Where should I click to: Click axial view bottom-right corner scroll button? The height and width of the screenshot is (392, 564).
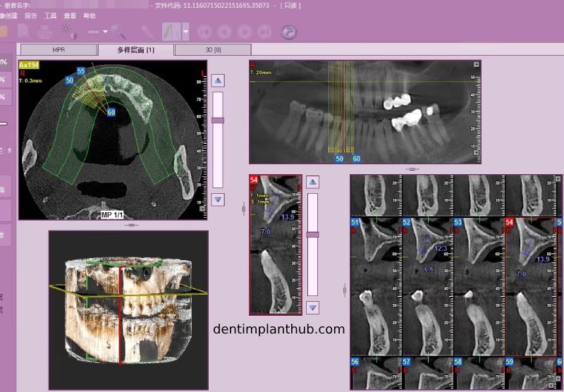pyautogui.click(x=202, y=208)
